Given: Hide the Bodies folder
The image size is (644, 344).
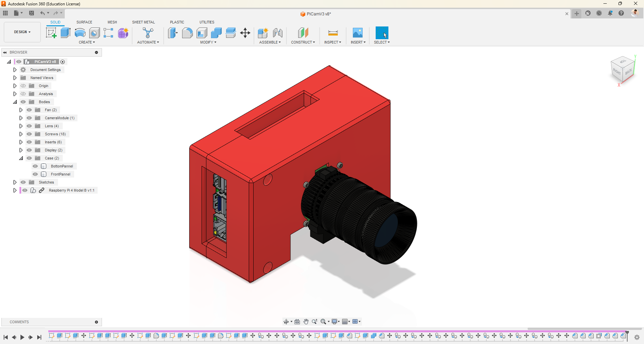Looking at the screenshot, I should pos(23,102).
